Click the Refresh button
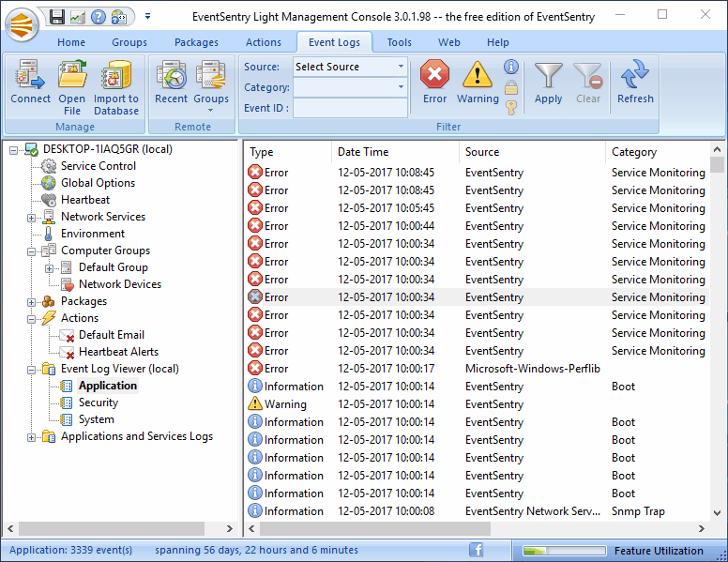This screenshot has width=728, height=562. (x=635, y=82)
